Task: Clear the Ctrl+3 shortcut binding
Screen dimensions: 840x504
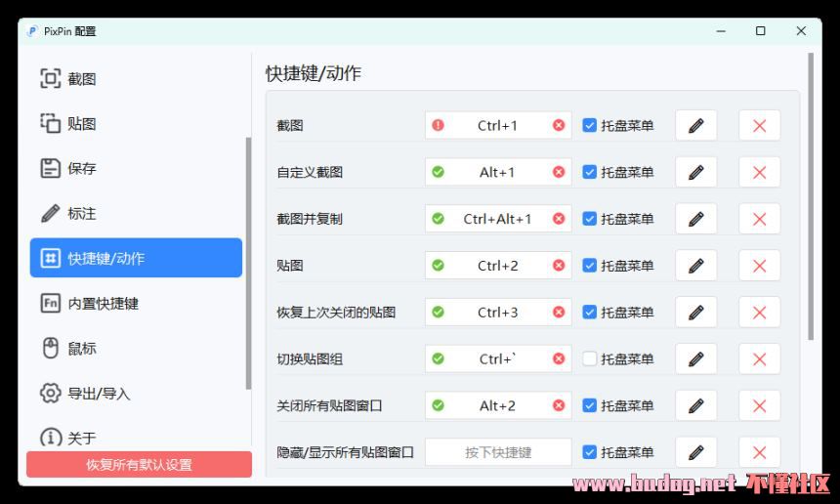Action: [559, 312]
